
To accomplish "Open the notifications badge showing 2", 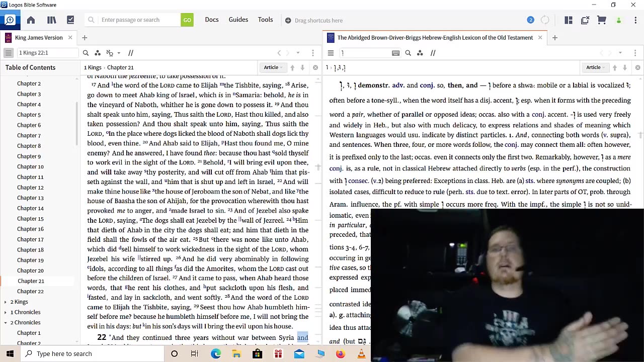I will point(530,20).
